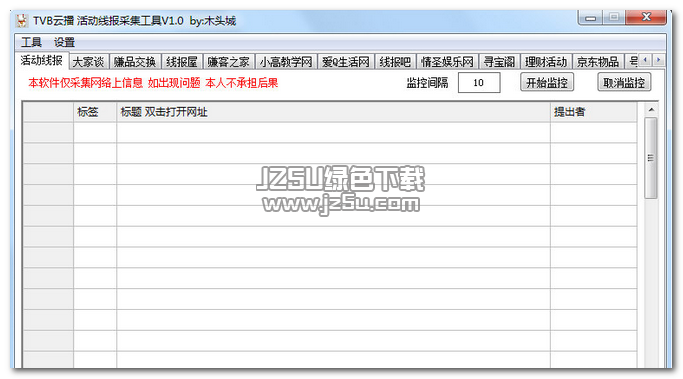Switch to the 京东物品 tab
Image resolution: width=683 pixels, height=379 pixels.
598,62
